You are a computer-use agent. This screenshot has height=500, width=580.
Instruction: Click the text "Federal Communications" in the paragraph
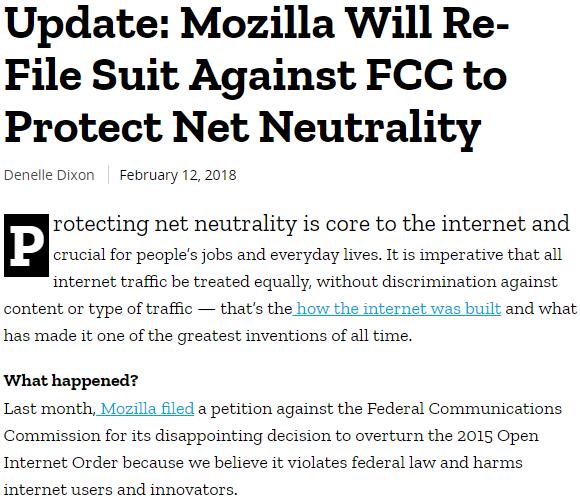(464, 409)
